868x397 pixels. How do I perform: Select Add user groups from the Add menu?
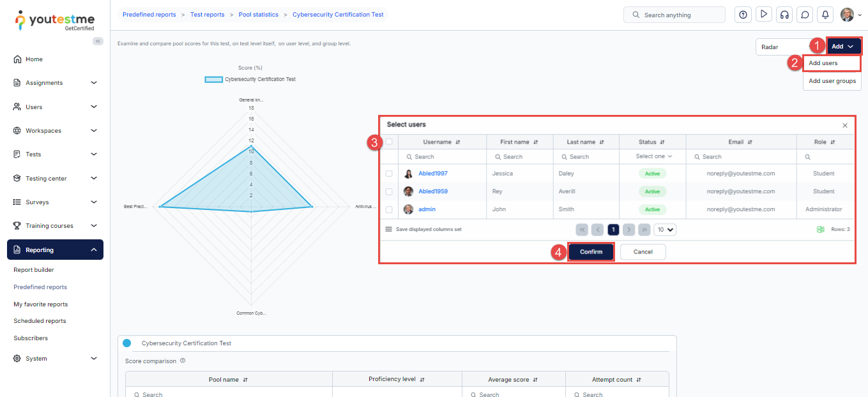point(832,81)
